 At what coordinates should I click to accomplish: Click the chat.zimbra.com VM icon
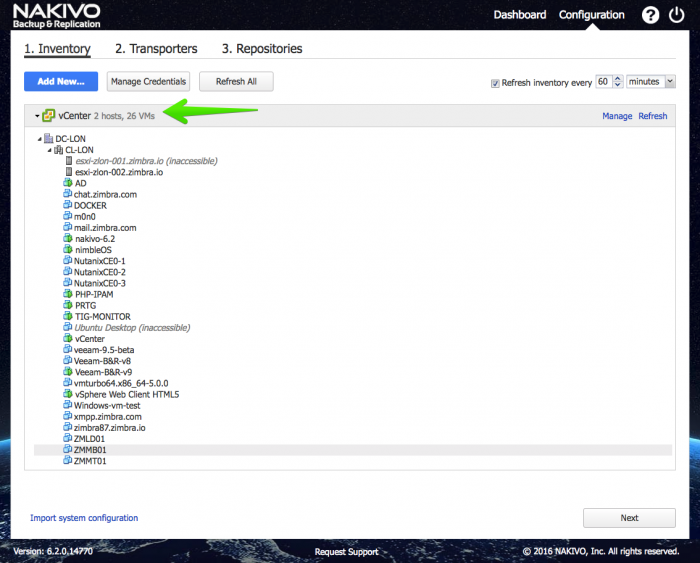click(x=67, y=194)
